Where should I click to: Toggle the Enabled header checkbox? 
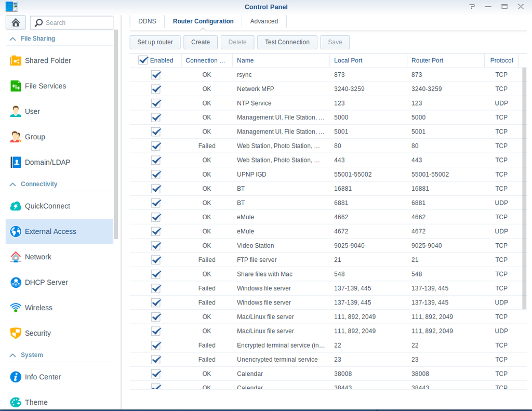(x=143, y=60)
